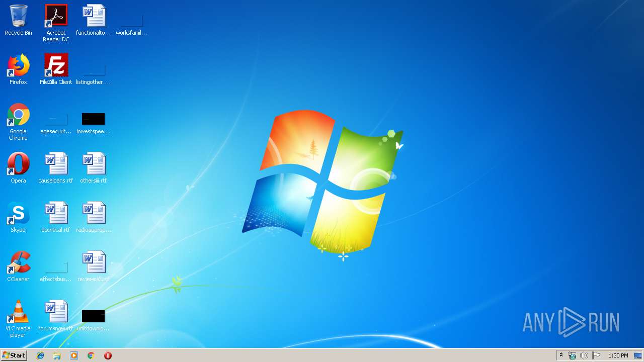The width and height of the screenshot is (644, 362).
Task: Select the causeloans.rtf document
Action: click(56, 168)
